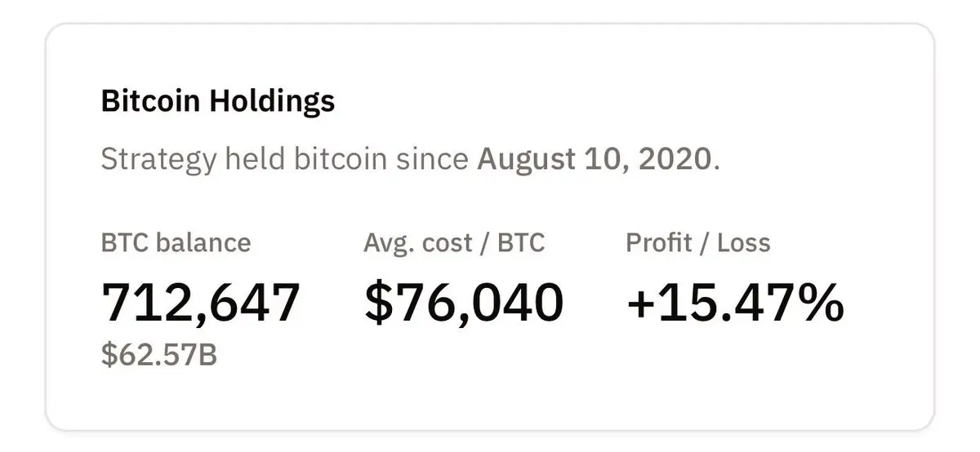Select the $76,040 average cost figure

(464, 303)
